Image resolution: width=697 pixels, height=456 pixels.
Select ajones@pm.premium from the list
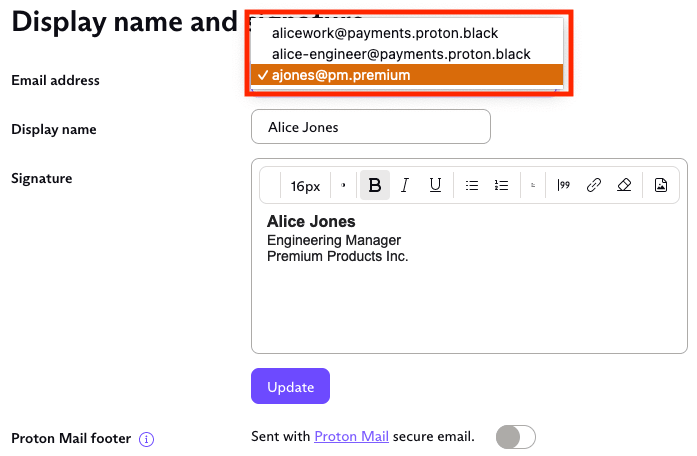tap(407, 75)
